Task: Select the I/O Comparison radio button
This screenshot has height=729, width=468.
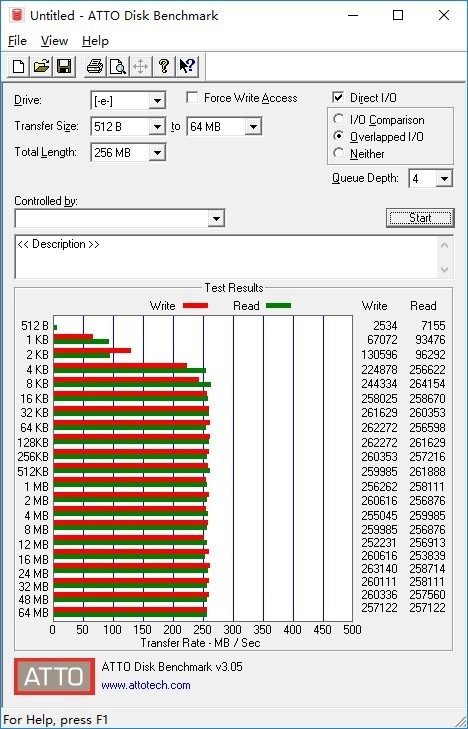Action: 338,119
